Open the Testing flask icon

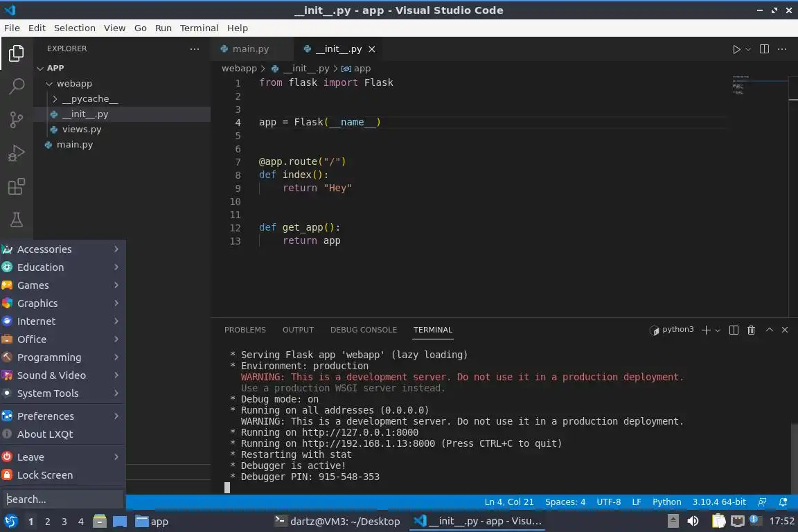(17, 220)
